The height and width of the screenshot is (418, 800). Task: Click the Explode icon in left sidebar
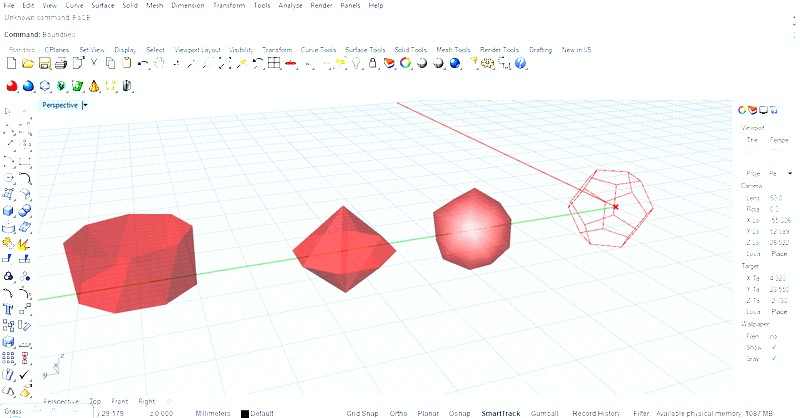pos(24,244)
